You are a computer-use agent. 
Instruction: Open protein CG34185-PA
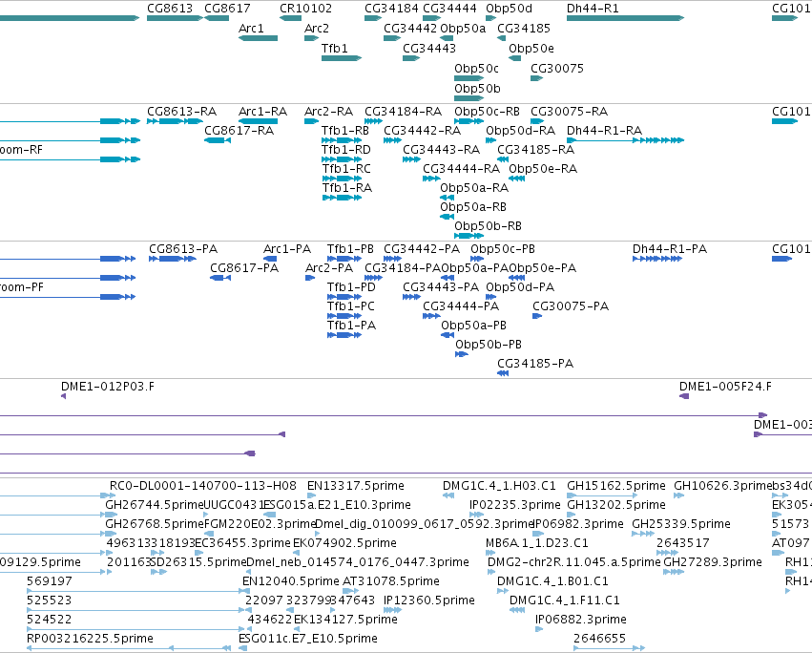tap(535, 365)
